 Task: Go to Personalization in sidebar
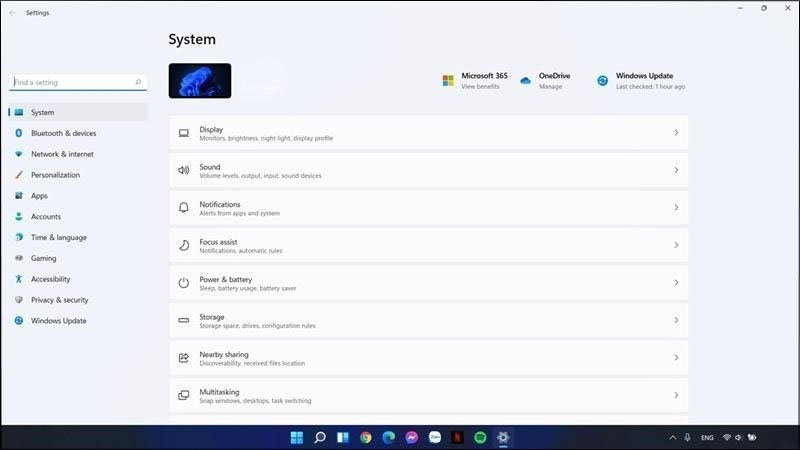pyautogui.click(x=55, y=175)
